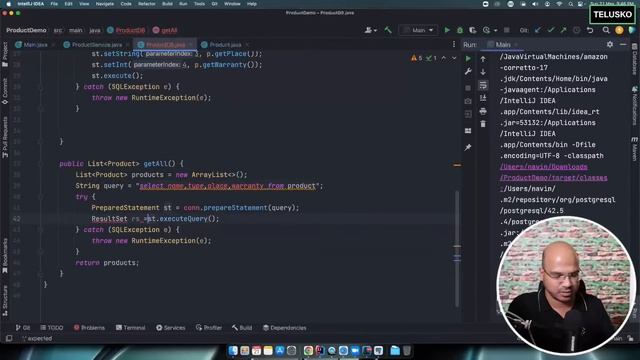Open the Bookmarks side panel
Image resolution: width=640 pixels, height=360 pixels.
pyautogui.click(x=5, y=256)
